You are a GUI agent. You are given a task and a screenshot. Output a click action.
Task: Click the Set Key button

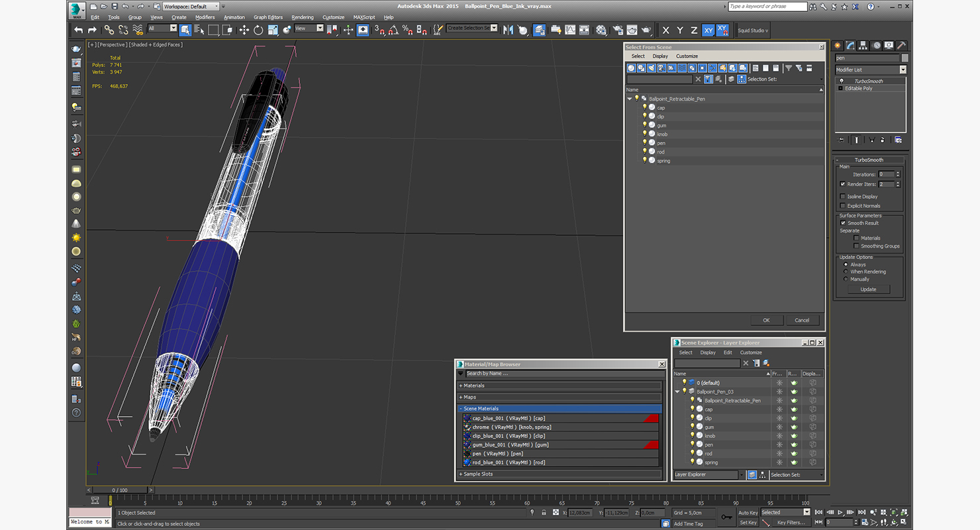click(x=748, y=523)
